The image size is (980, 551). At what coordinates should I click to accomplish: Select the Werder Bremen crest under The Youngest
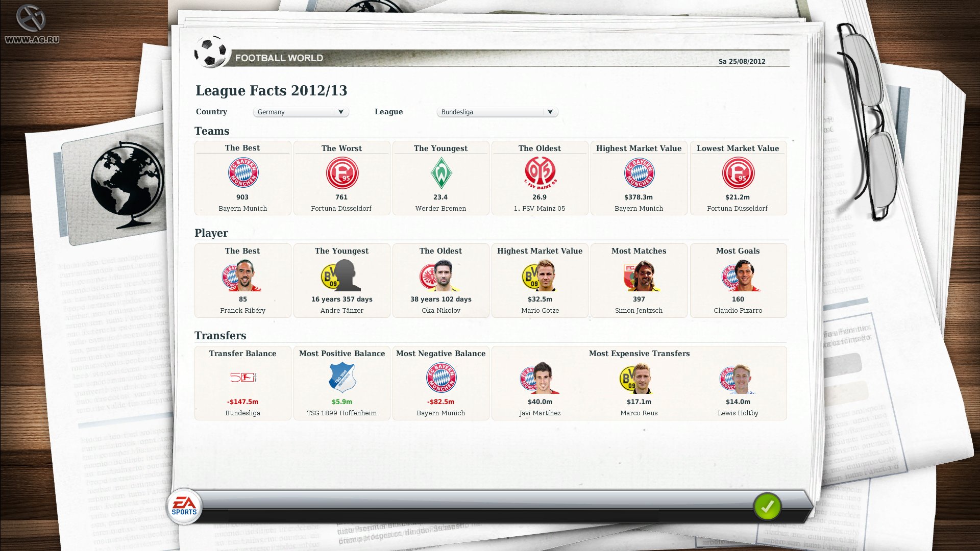[440, 173]
